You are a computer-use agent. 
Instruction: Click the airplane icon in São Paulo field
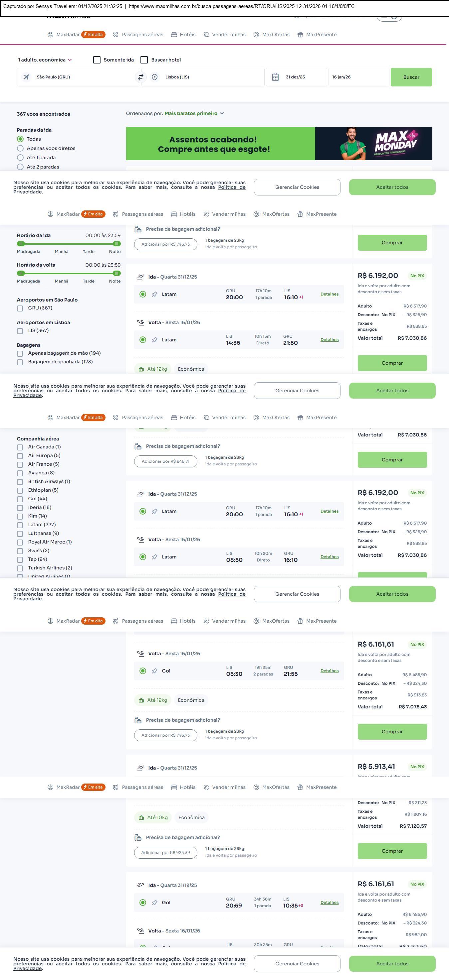26,77
